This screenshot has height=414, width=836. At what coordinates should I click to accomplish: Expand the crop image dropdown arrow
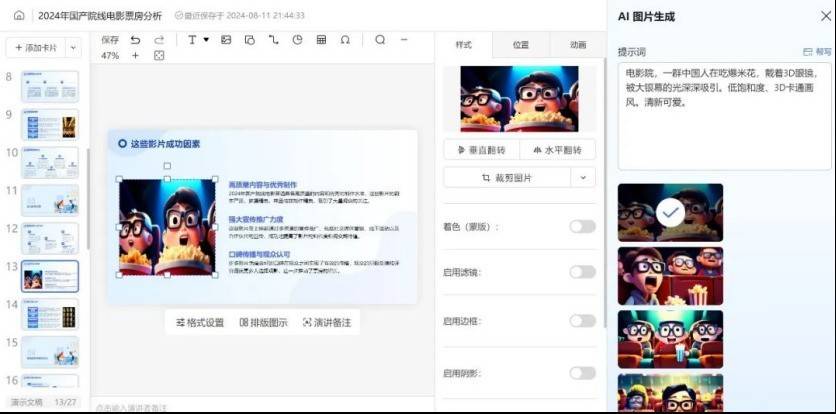[583, 178]
